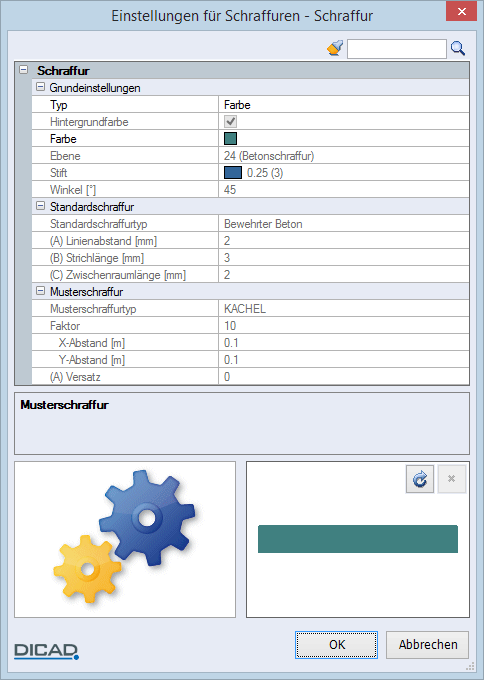Collapse the Grundeinstellungen group
The image size is (484, 680).
tap(40, 87)
